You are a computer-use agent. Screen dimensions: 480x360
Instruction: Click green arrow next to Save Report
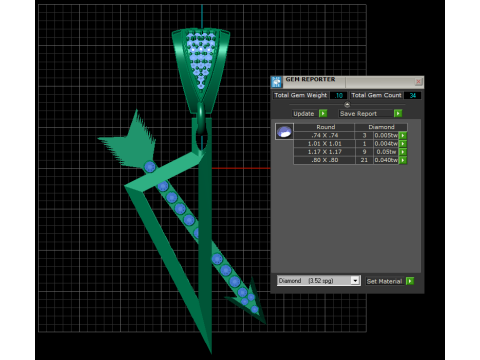click(398, 114)
